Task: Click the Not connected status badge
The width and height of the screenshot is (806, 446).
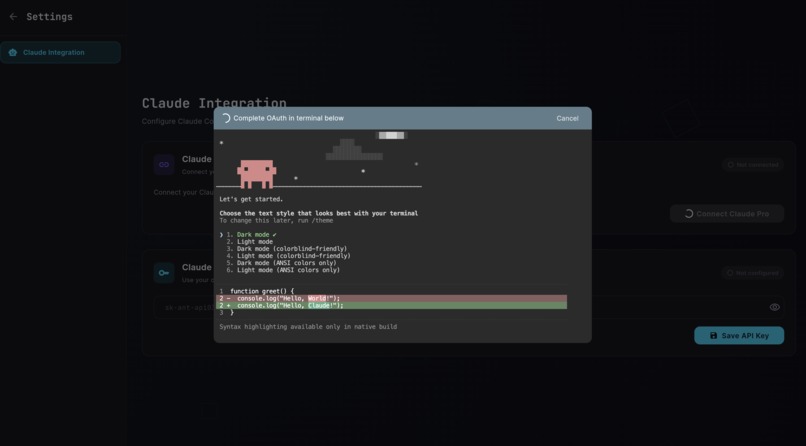Action: coord(753,165)
